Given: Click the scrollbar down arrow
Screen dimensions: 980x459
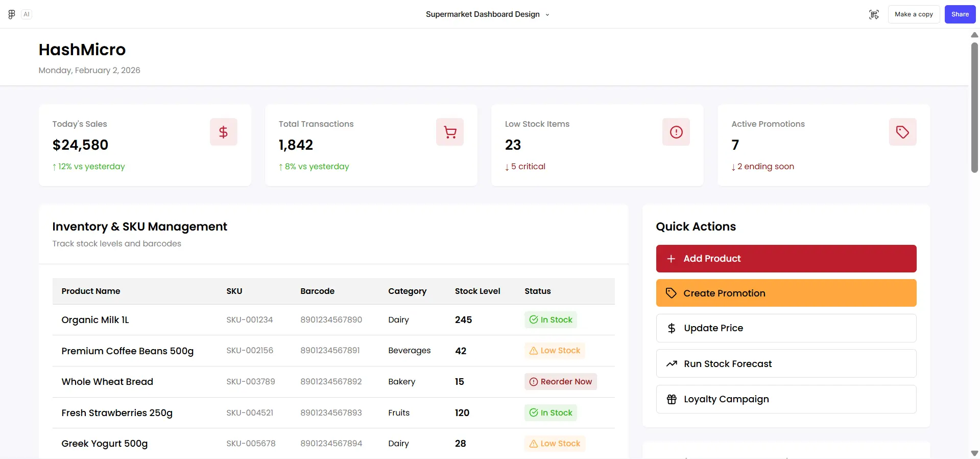Looking at the screenshot, I should click(x=974, y=453).
